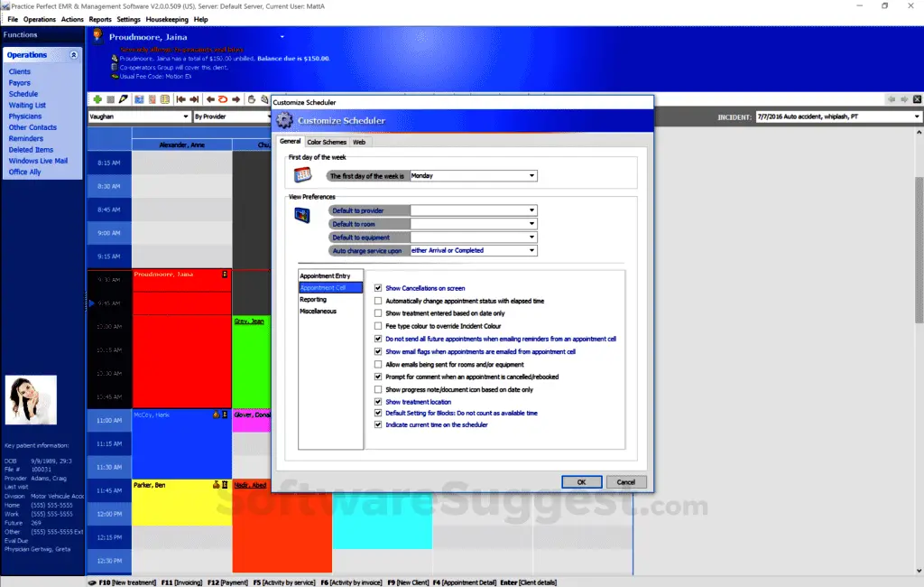Toggle Show email flags when appointments are emailed

point(378,351)
